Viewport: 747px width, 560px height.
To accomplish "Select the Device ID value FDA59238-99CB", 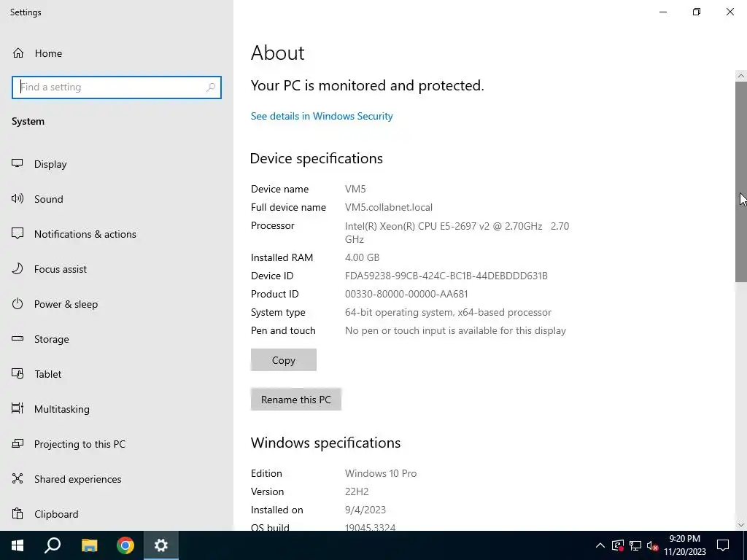I will pyautogui.click(x=446, y=276).
